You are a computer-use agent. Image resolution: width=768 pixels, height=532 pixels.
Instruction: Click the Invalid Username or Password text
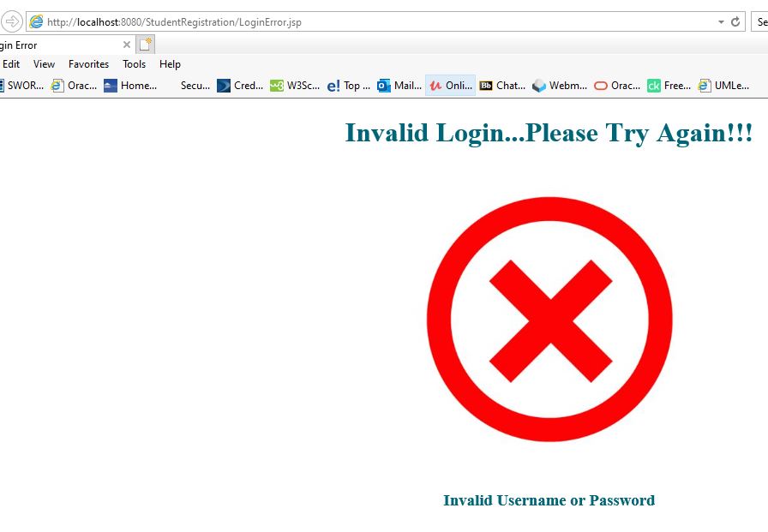[549, 500]
